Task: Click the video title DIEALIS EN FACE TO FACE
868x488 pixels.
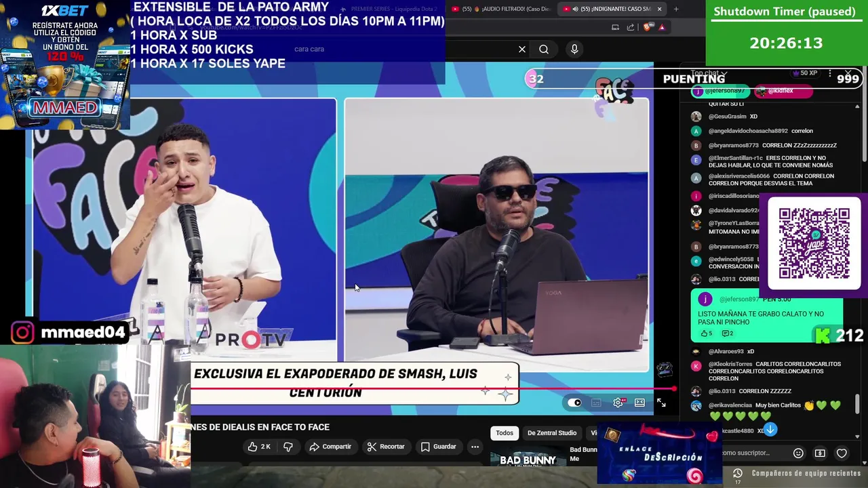Action: [260, 427]
